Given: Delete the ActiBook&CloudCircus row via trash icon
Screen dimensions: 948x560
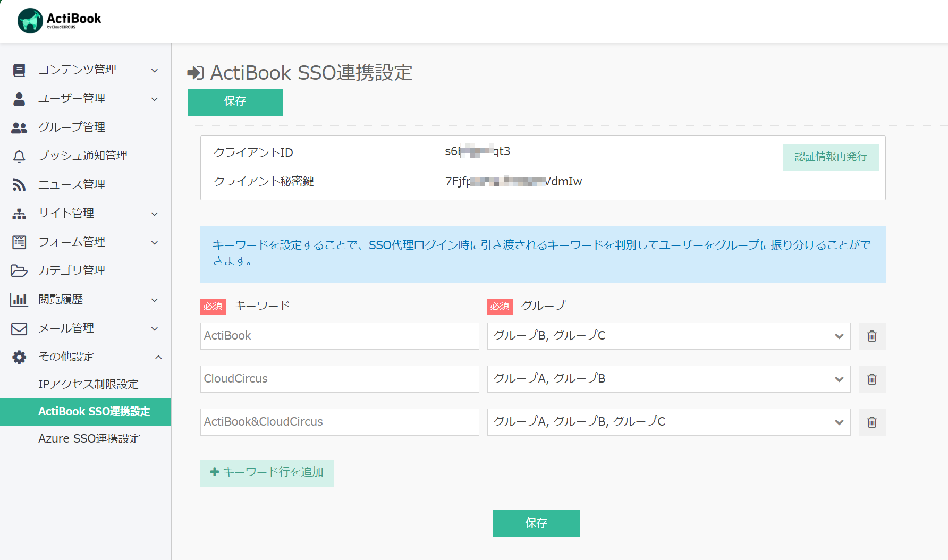Looking at the screenshot, I should click(x=871, y=422).
